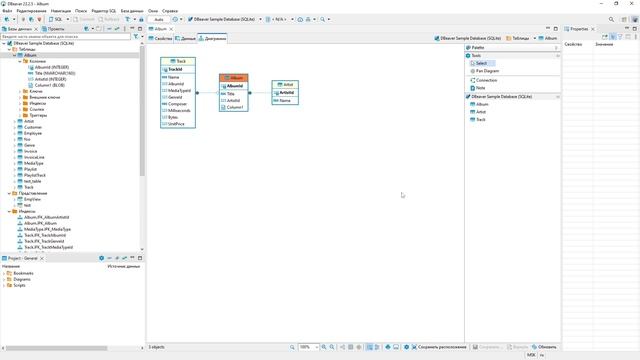The height and width of the screenshot is (360, 640).
Task: Expand the Ключи folder
Action: pos(20,91)
